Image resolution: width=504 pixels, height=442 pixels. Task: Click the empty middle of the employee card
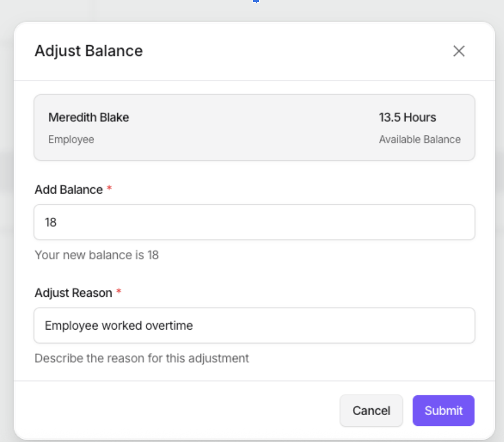click(x=253, y=128)
